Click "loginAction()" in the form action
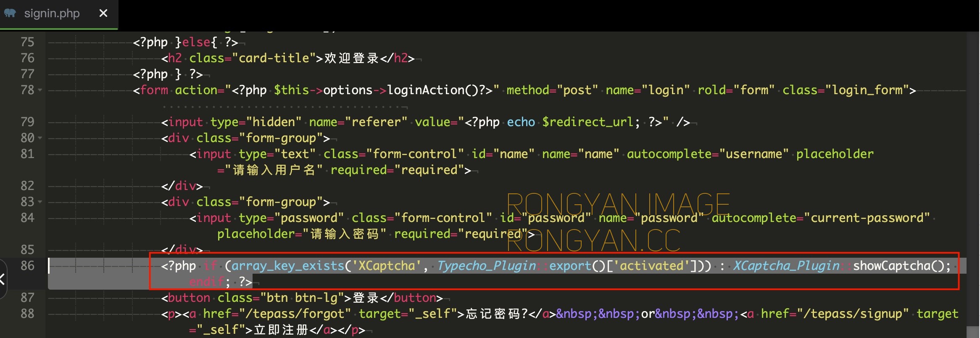The width and height of the screenshot is (980, 338). [x=433, y=90]
